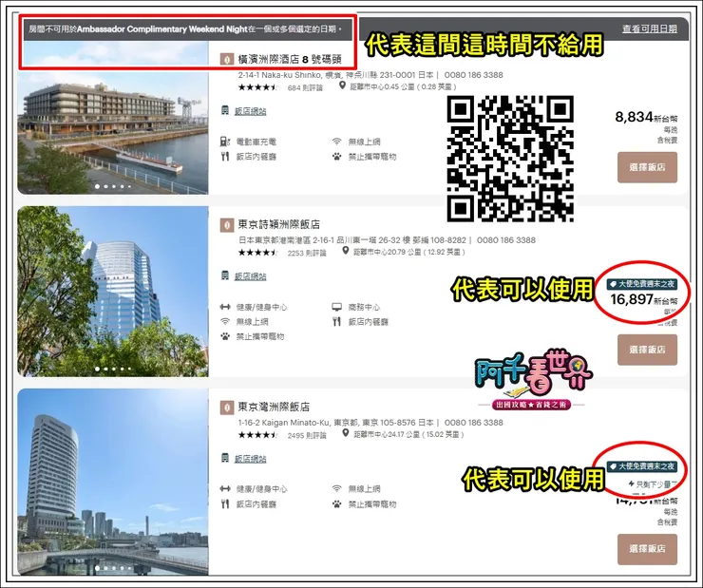
Task: Click restaurant fork icon in 東京灣洲際飯店 amenities
Action: click(225, 504)
